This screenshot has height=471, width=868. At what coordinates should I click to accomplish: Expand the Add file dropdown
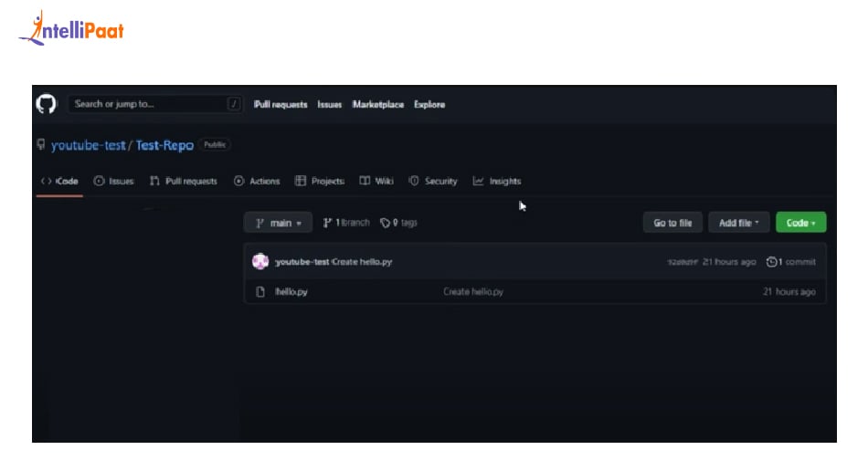739,223
